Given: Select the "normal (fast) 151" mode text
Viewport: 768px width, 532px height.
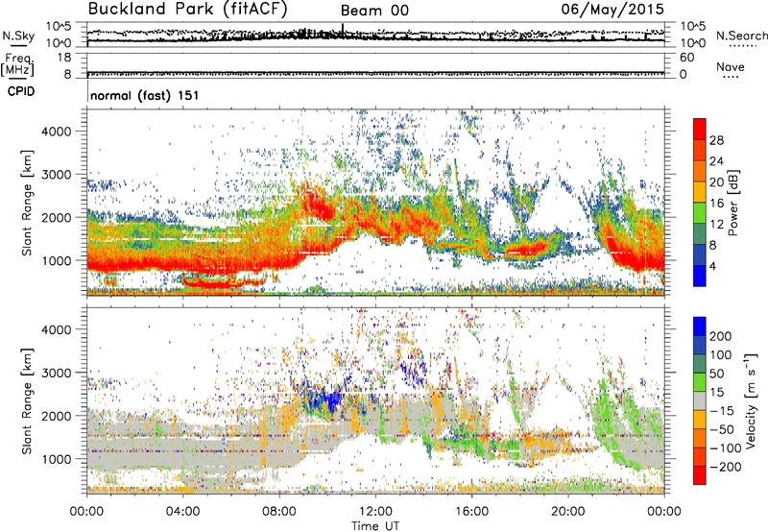Looking at the screenshot, I should (x=145, y=95).
